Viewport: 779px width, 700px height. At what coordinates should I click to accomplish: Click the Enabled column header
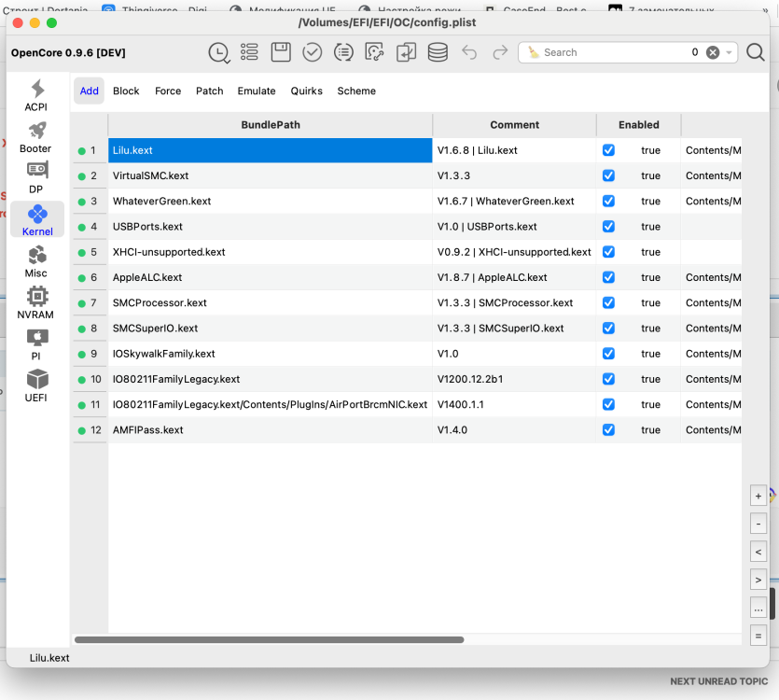click(x=638, y=125)
